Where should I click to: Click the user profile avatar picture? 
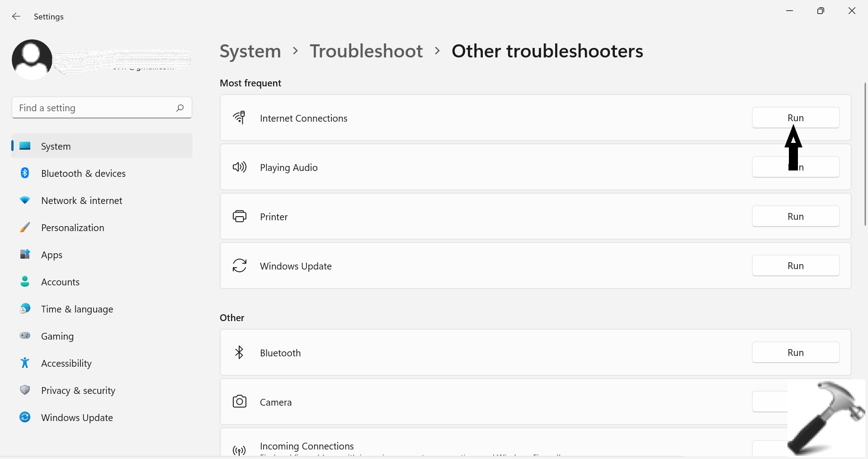[x=32, y=59]
